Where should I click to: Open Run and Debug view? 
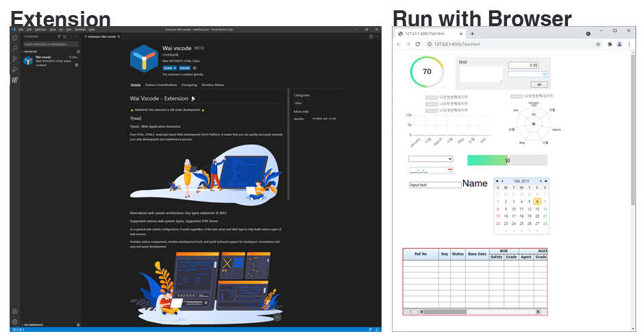pyautogui.click(x=14, y=69)
